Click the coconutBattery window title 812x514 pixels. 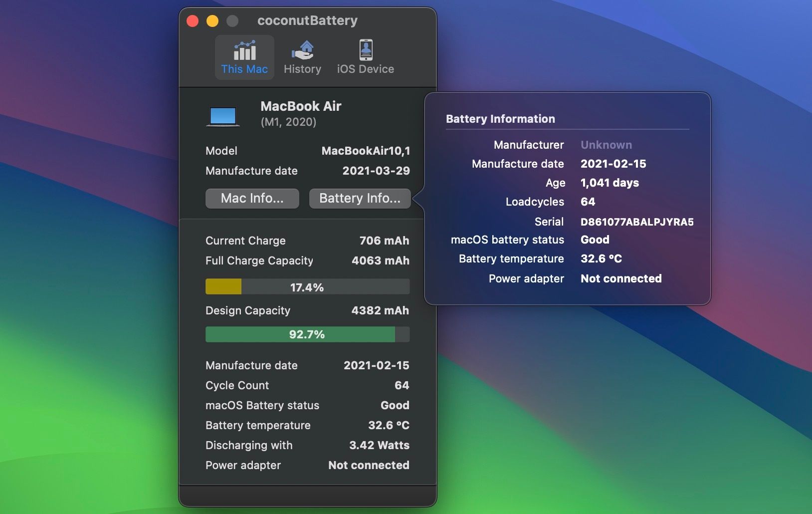click(x=307, y=20)
